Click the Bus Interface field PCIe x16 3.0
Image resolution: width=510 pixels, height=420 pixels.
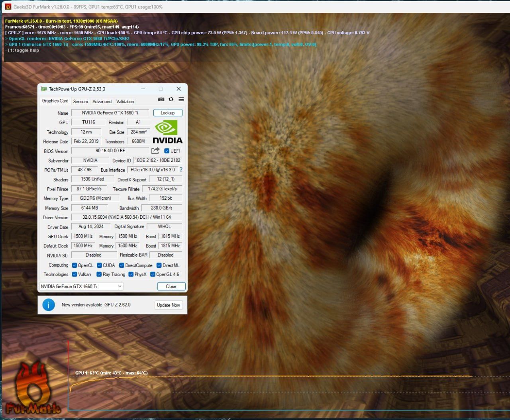(x=153, y=170)
